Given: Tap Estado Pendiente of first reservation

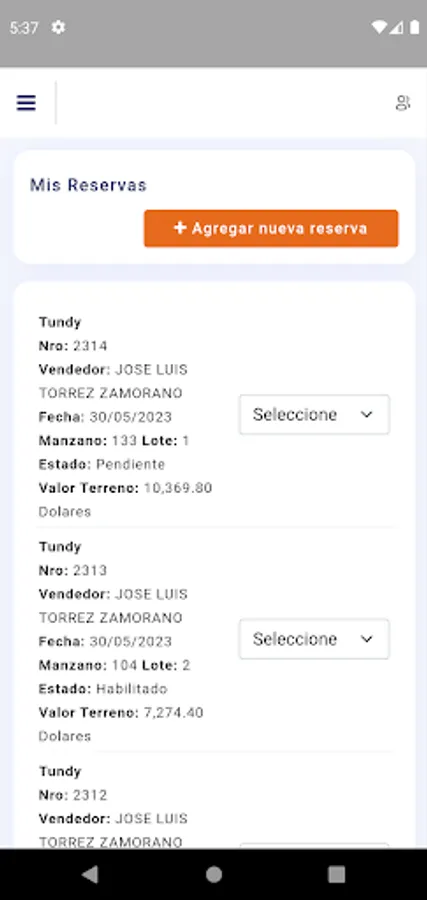Looking at the screenshot, I should click(x=102, y=464).
